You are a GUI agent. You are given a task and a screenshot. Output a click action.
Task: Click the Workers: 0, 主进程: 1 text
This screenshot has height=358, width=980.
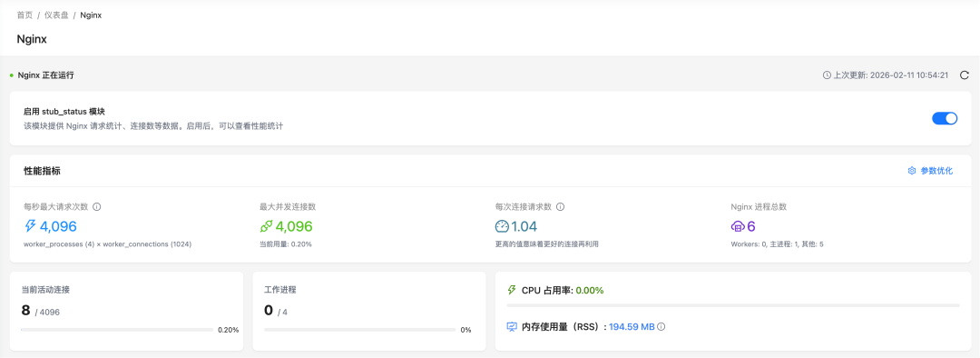click(777, 244)
